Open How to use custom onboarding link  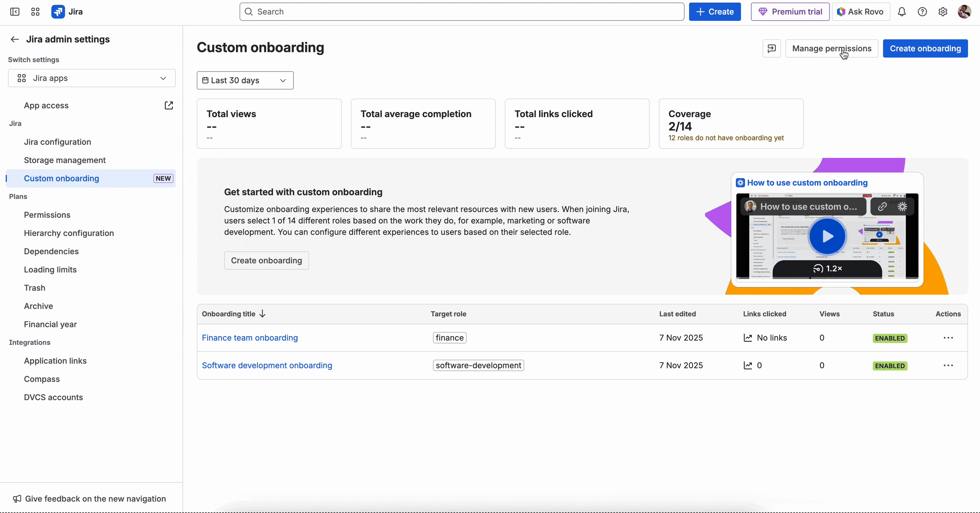(x=807, y=183)
